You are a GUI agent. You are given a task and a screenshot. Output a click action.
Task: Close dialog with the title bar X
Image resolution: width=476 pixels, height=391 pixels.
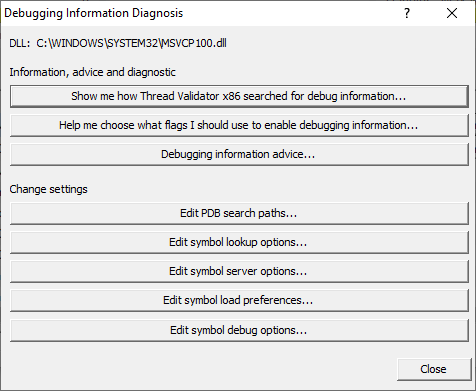[452, 13]
